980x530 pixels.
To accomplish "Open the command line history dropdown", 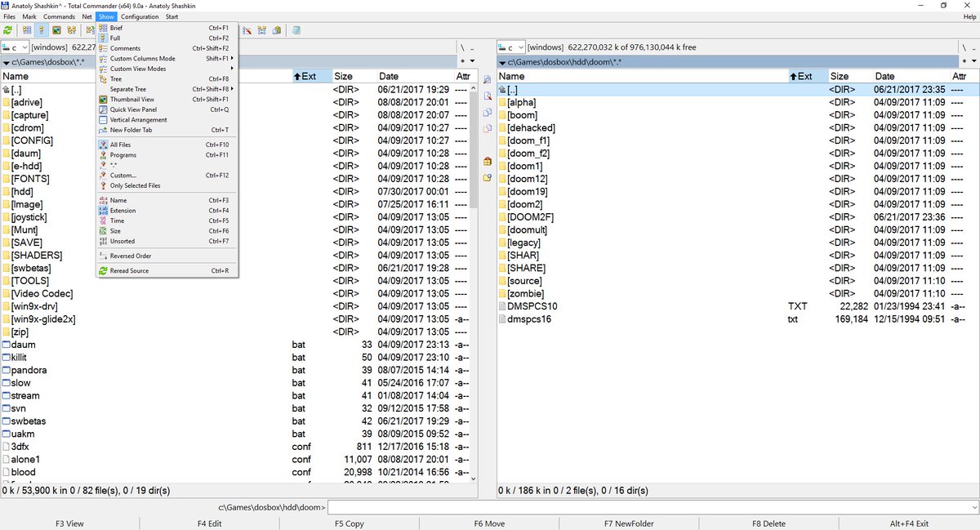I will (x=973, y=508).
